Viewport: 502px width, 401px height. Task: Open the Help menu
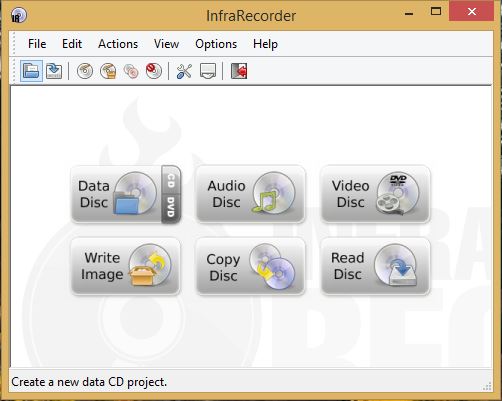click(x=265, y=44)
